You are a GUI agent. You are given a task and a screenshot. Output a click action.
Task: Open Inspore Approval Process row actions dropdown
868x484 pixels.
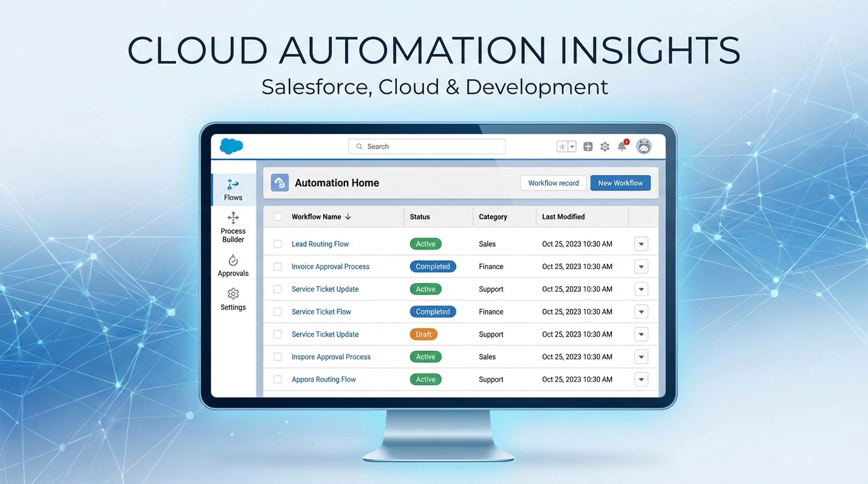click(641, 357)
